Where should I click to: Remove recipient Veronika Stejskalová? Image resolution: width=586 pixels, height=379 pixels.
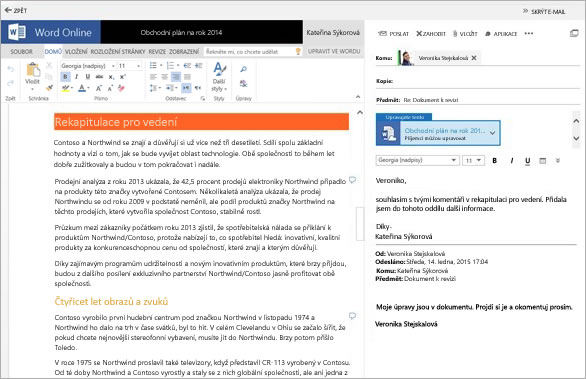click(474, 58)
